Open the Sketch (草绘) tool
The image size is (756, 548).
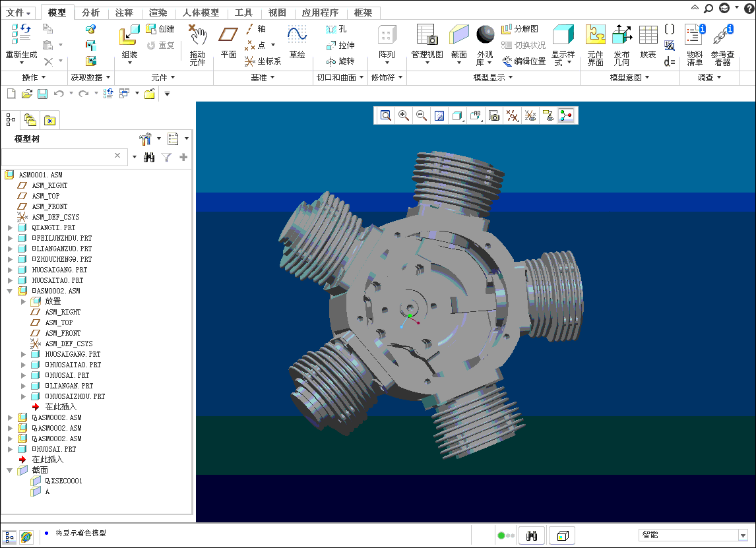(x=297, y=35)
